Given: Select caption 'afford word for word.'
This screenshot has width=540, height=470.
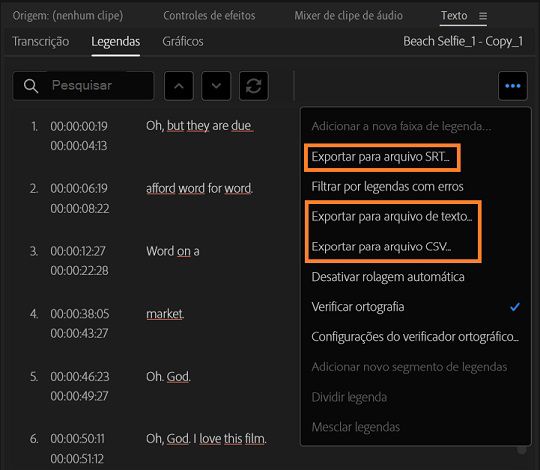Looking at the screenshot, I should pyautogui.click(x=199, y=189).
